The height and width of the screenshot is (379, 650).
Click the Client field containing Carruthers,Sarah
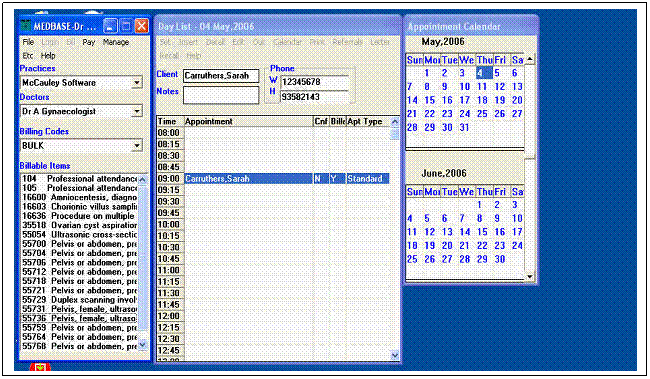[x=221, y=75]
